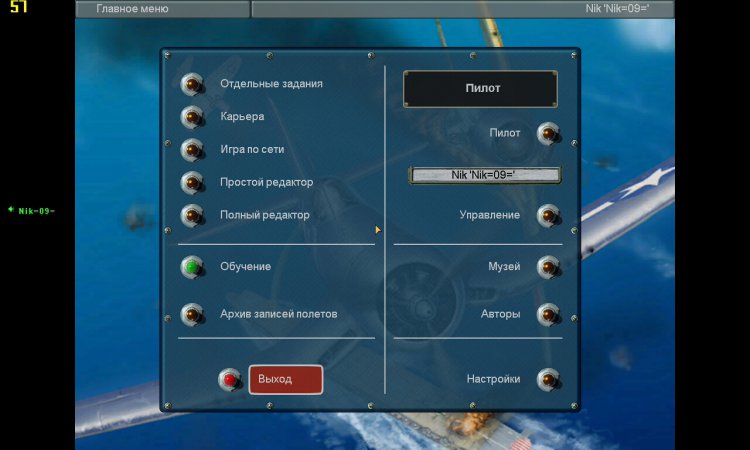Viewport: 750px width, 450px height.
Task: Click the Музей label
Action: click(x=504, y=266)
